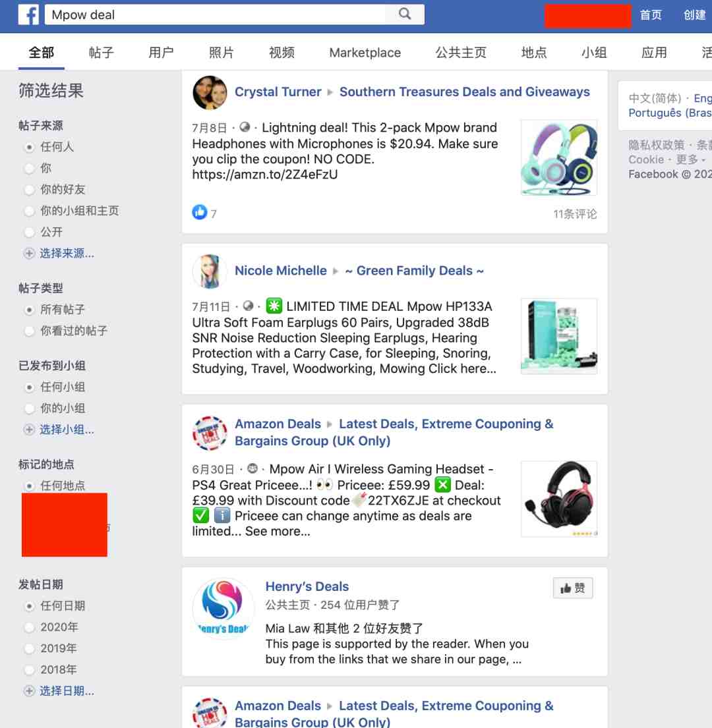
Task: Switch to the 视频 tab
Action: pyautogui.click(x=282, y=53)
